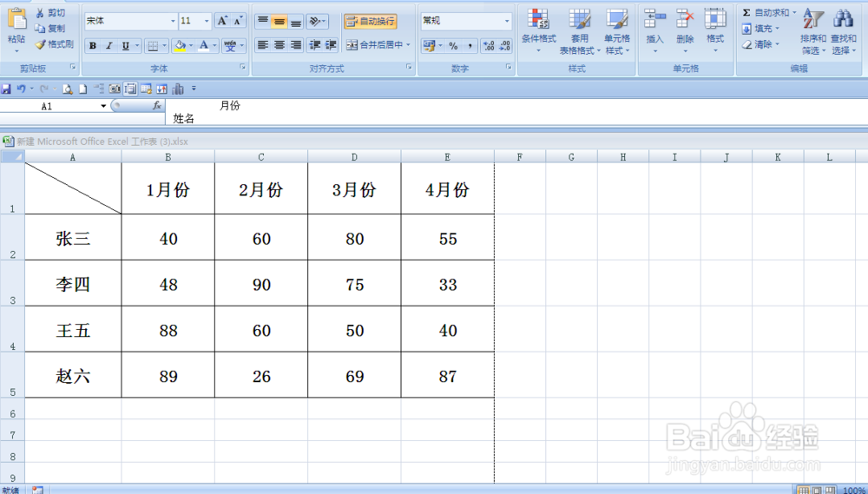Click the Select All corner button
The image size is (868, 494).
pyautogui.click(x=12, y=157)
